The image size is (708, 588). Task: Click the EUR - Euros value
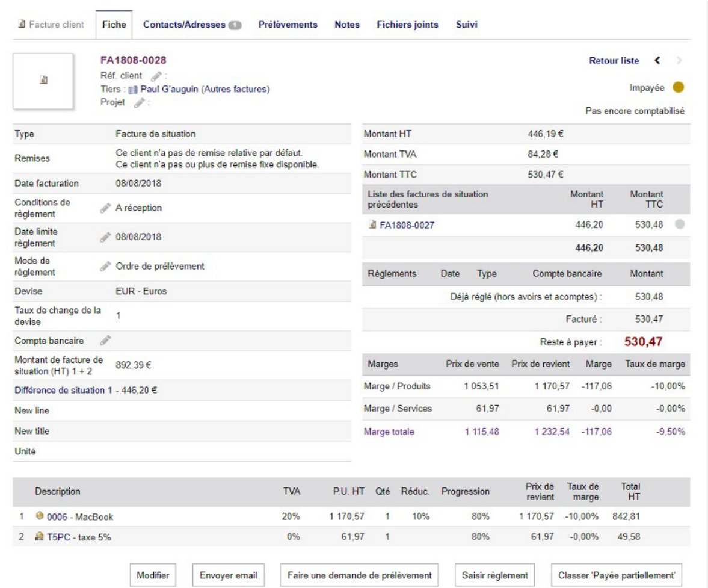pos(141,291)
